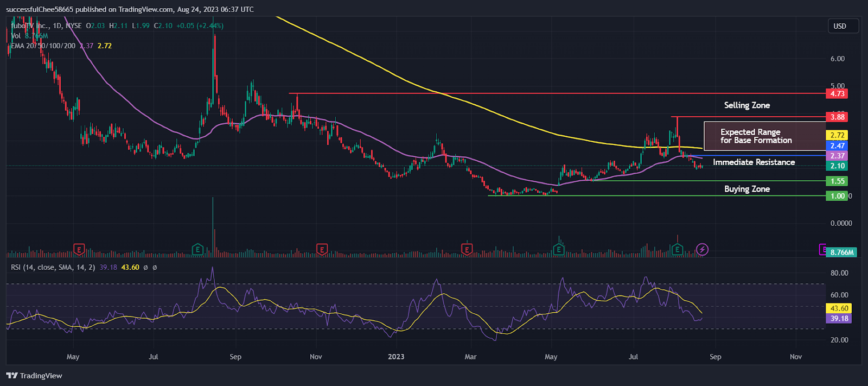The width and height of the screenshot is (868, 386).
Task: Click the red 3.88 price label
Action: (x=837, y=117)
